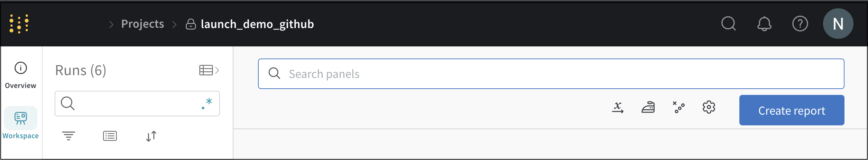Open the outliers scatter points icon
Image resolution: width=868 pixels, height=160 pixels.
coord(678,107)
